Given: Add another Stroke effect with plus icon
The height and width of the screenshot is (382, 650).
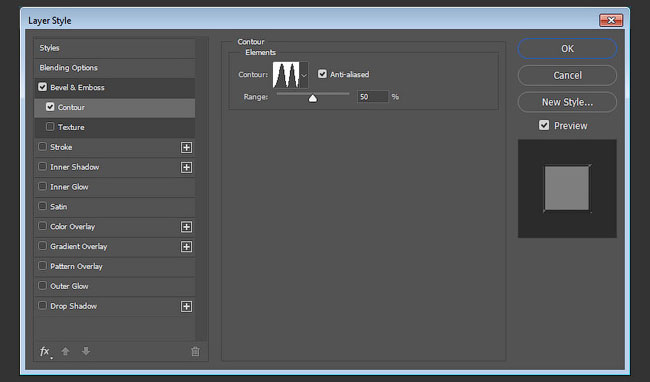Looking at the screenshot, I should [187, 147].
